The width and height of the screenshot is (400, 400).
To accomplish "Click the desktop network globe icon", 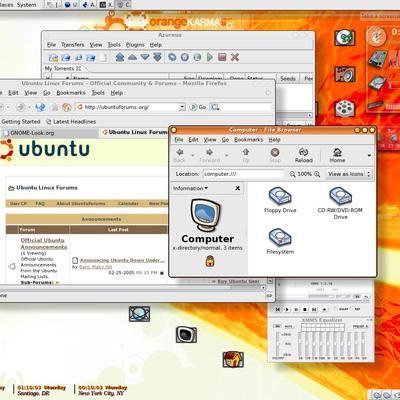I will pyautogui.click(x=139, y=314).
